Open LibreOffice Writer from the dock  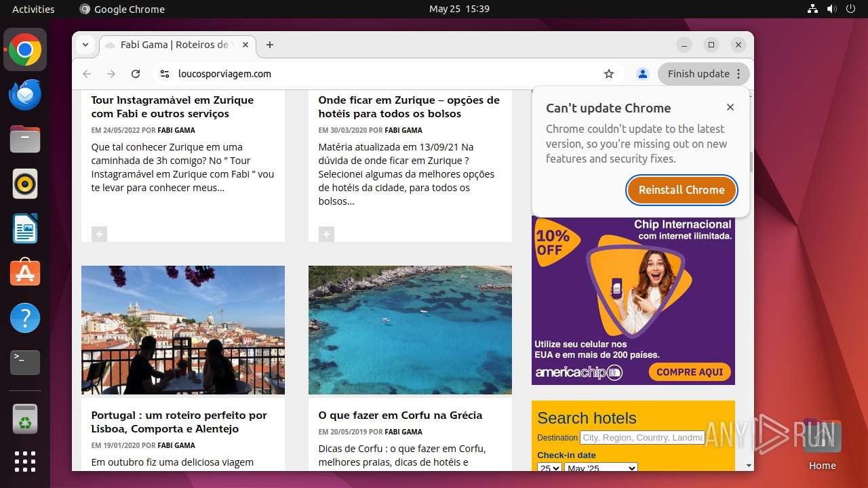(25, 229)
